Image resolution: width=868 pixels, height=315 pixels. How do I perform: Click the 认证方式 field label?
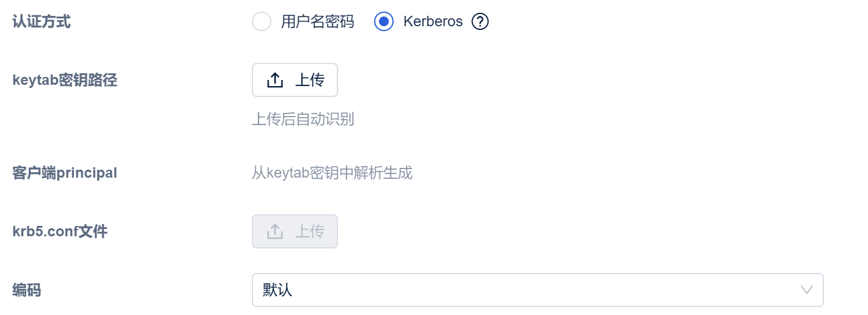click(x=42, y=22)
